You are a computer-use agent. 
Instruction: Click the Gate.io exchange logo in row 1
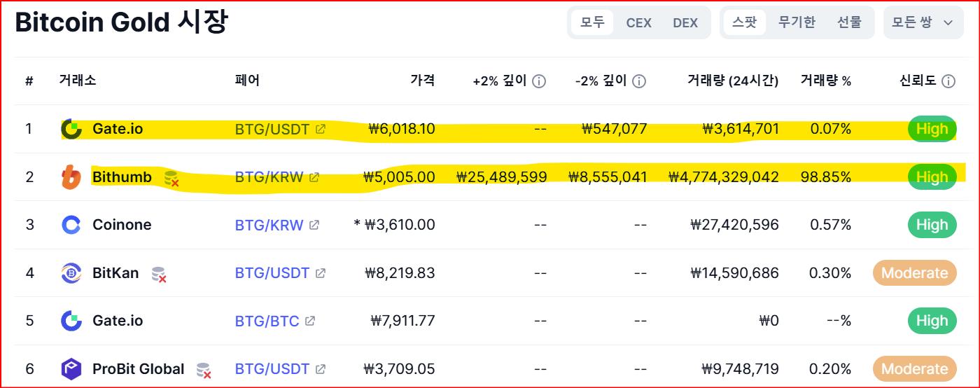[71, 129]
